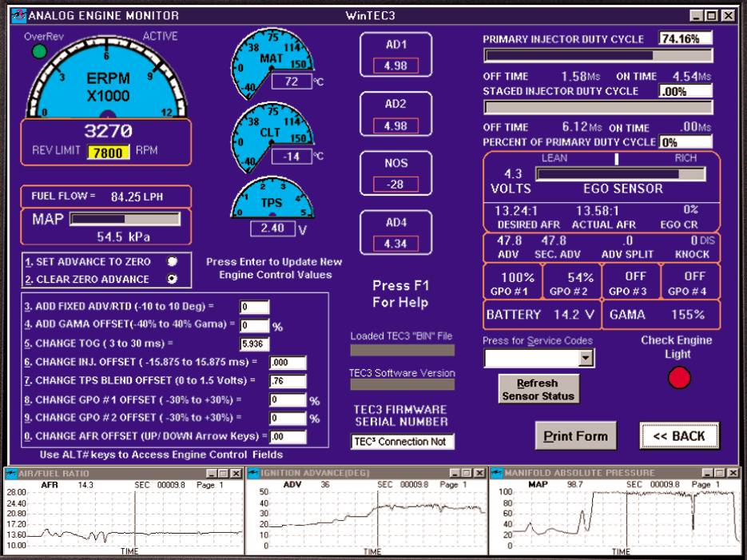
Task: Click the TPS throttle position gauge dial
Action: coord(272,197)
